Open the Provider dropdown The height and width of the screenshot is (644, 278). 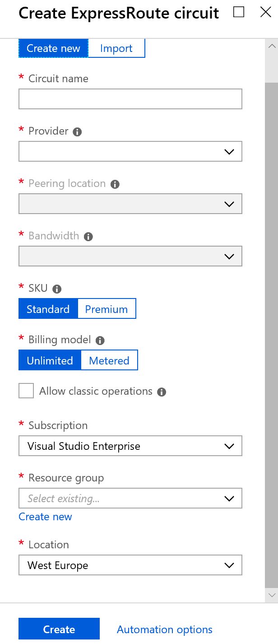[130, 152]
